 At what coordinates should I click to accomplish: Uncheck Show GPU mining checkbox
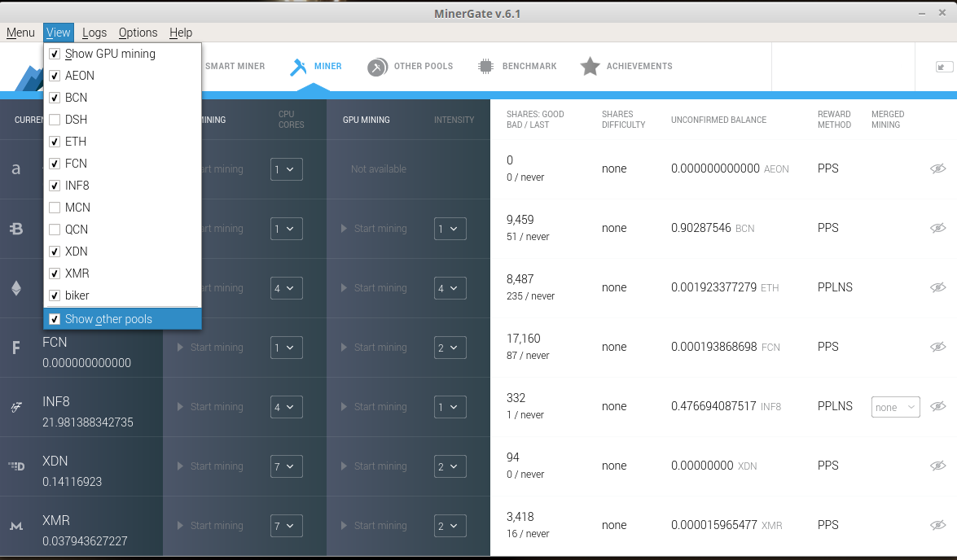(x=55, y=54)
